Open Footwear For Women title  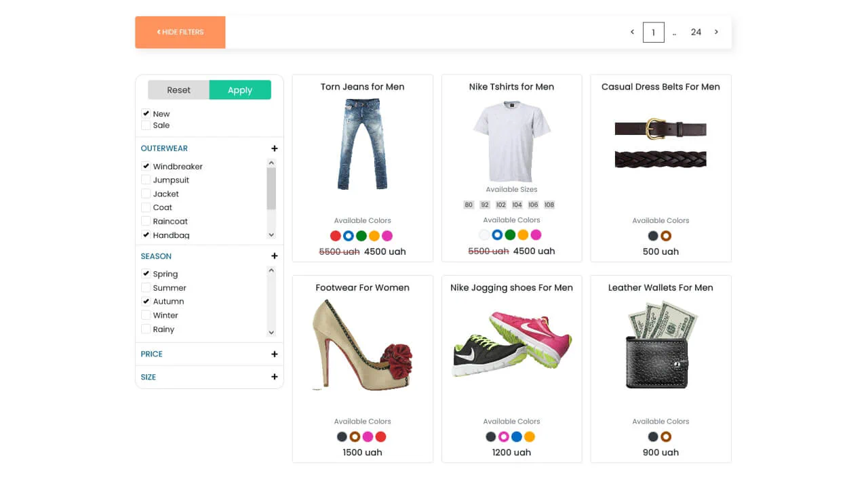363,287
